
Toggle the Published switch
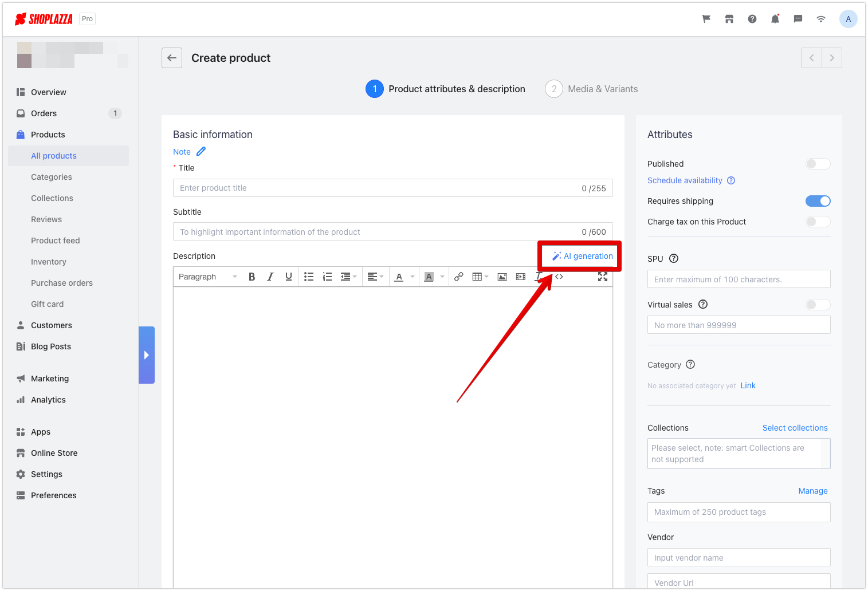click(x=818, y=164)
